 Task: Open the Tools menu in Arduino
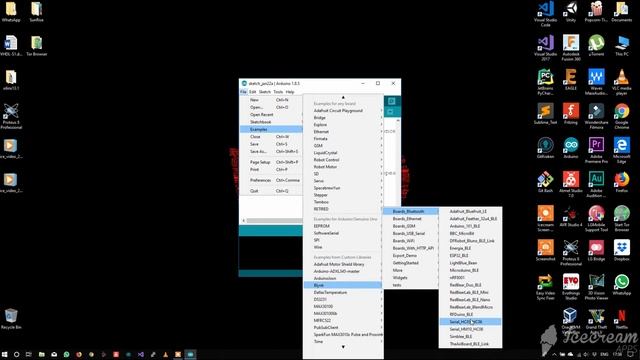tap(278, 92)
